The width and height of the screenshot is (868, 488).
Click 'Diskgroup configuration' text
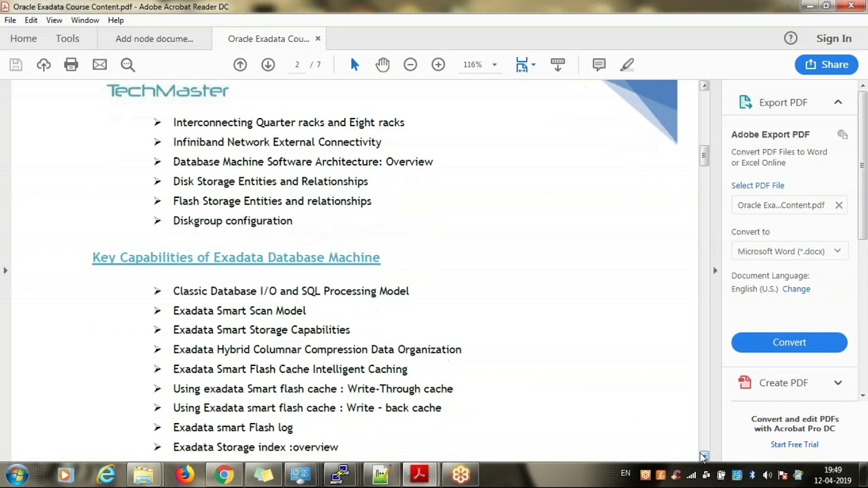[233, 221]
